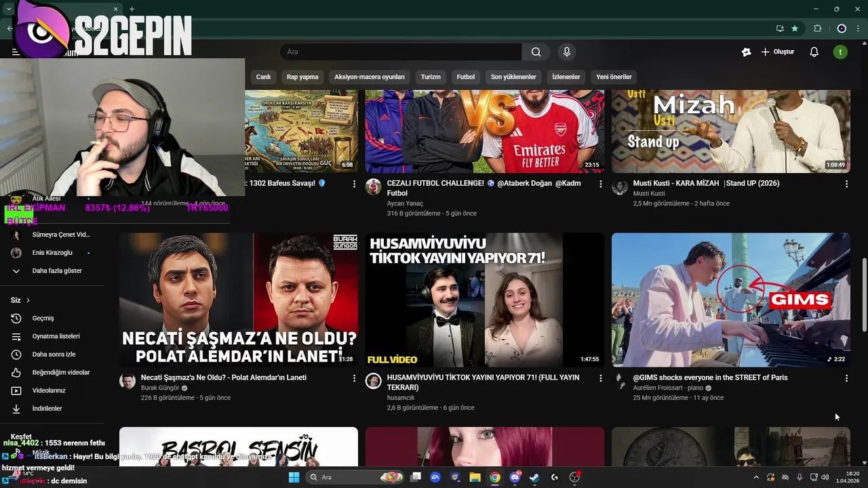The image size is (868, 488).
Task: Open more options for CEZALI FUTBOL CHALLENGE video
Action: (600, 184)
